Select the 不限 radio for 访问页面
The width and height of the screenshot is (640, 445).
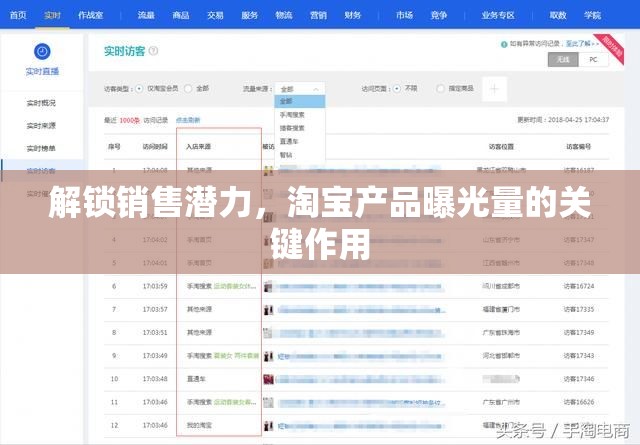tap(397, 89)
